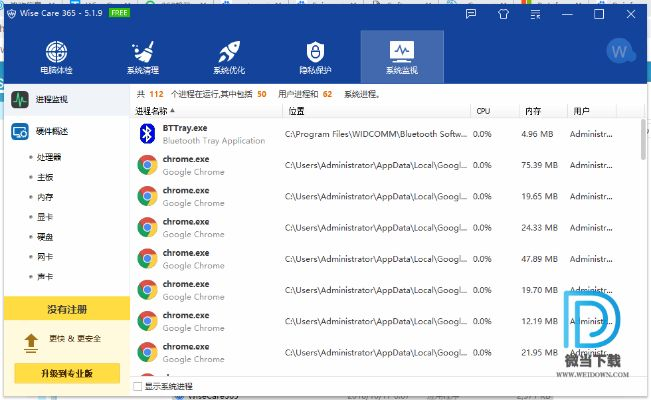Click the feedback chat icon in title bar

tap(471, 14)
